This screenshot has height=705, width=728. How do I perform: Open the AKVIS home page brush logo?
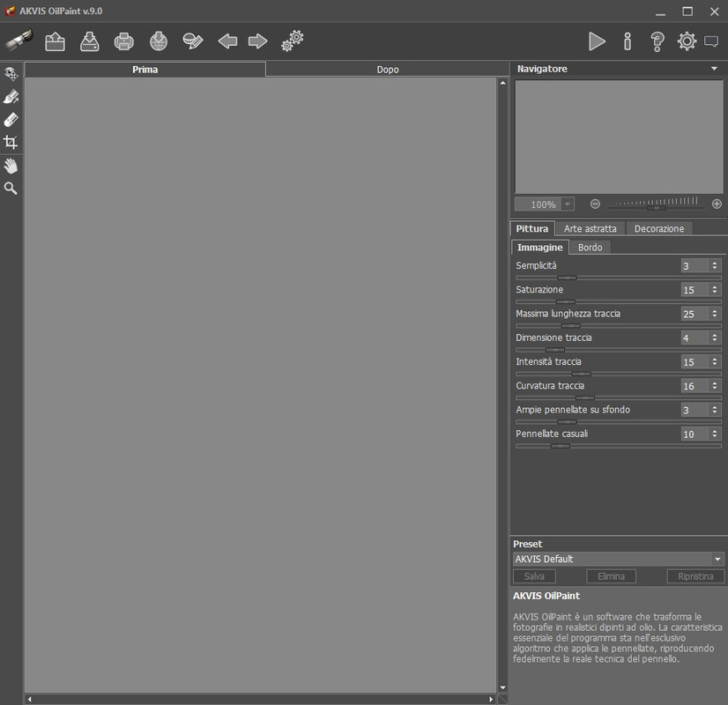click(x=19, y=41)
